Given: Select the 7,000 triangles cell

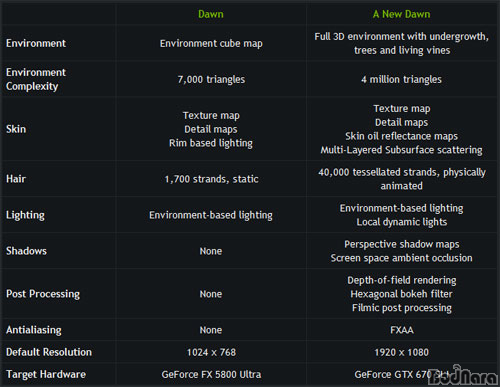Looking at the screenshot, I should point(211,79).
